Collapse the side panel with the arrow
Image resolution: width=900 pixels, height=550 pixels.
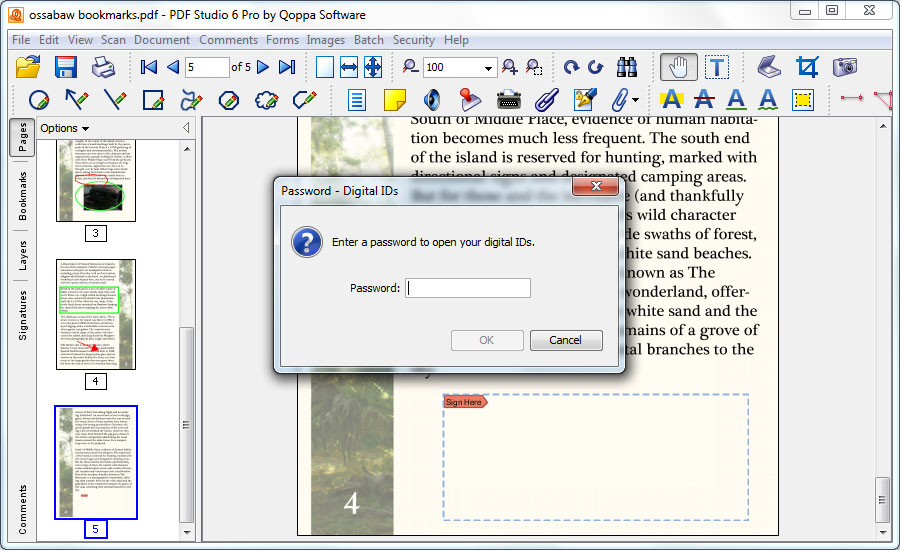click(186, 127)
